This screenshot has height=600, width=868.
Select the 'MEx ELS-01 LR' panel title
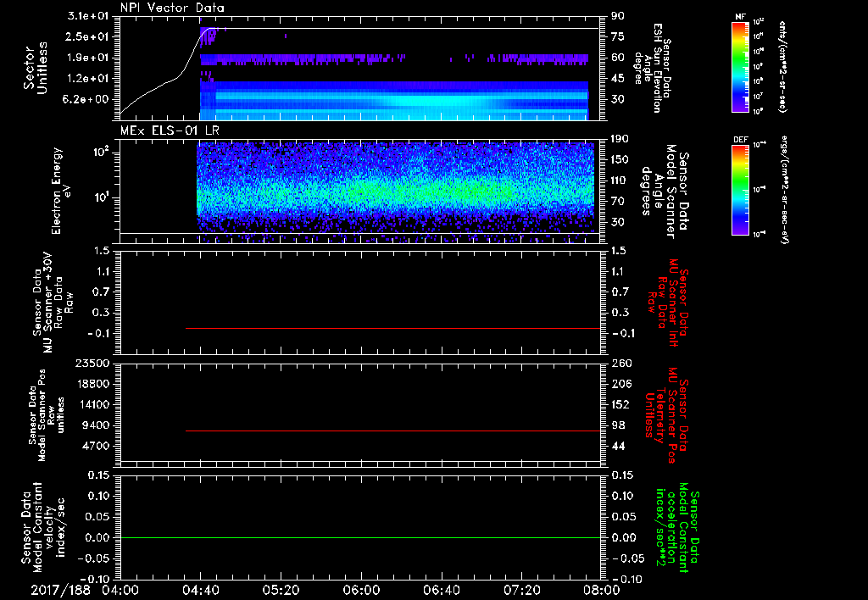click(x=170, y=131)
